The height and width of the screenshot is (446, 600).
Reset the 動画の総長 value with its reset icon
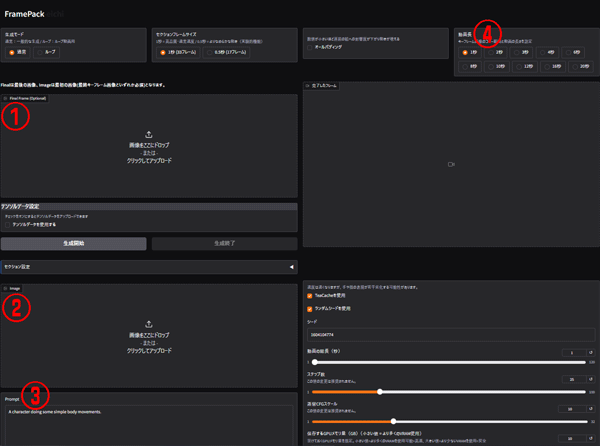click(x=591, y=353)
